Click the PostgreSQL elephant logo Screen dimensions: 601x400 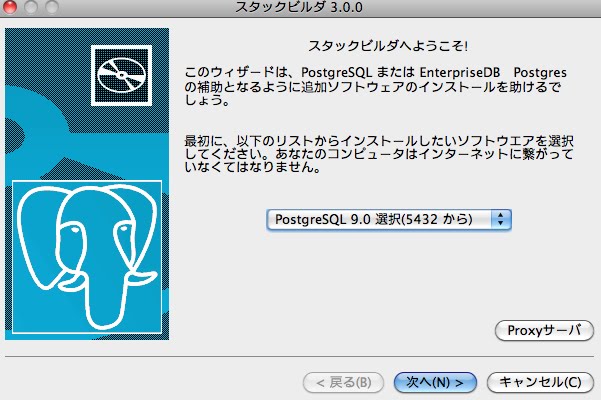coord(87,257)
